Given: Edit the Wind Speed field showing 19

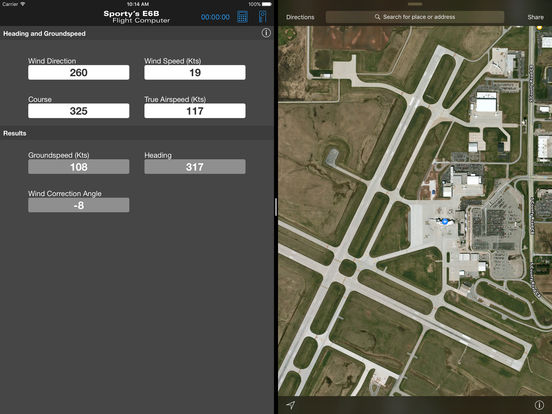Looking at the screenshot, I should pos(195,73).
